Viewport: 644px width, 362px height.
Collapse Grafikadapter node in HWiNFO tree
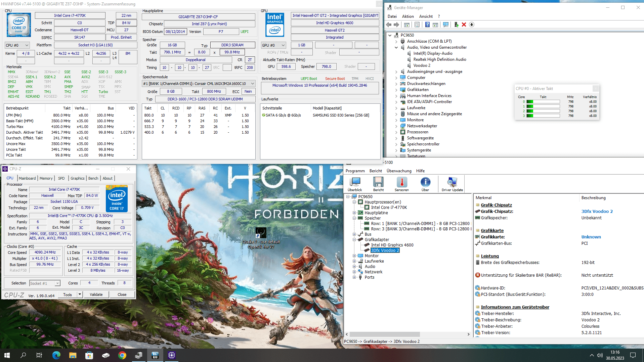click(x=354, y=240)
